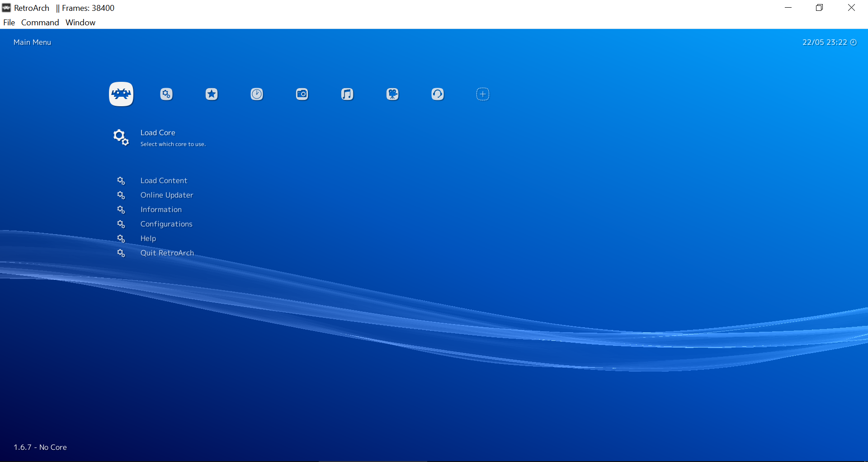Click the '1.6.7 - No Core' version text
Image resolution: width=868 pixels, height=462 pixels.
40,448
